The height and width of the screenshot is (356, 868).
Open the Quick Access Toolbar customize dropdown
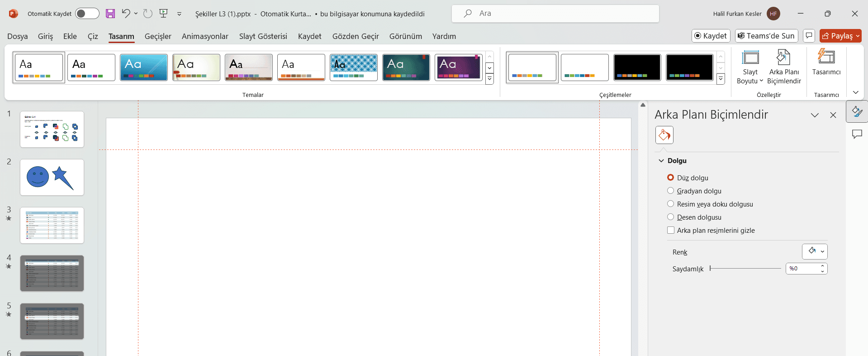(180, 14)
